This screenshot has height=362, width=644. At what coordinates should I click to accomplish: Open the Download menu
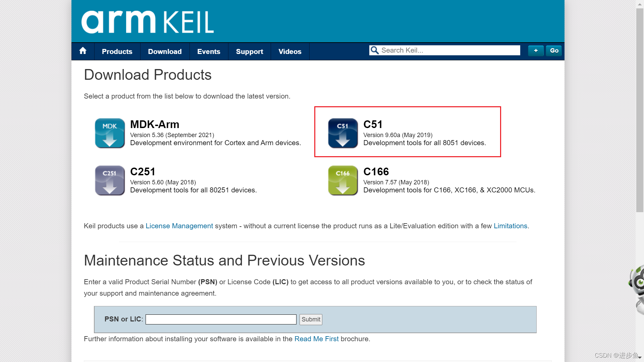(x=164, y=51)
